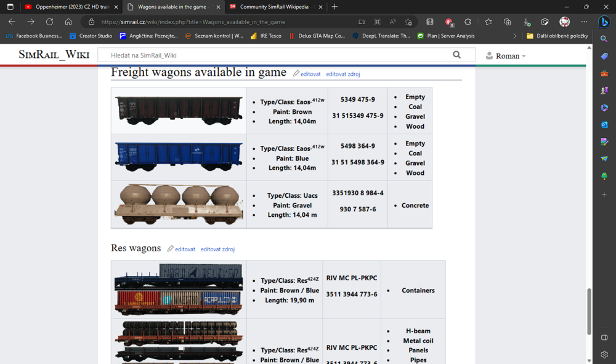Open the blue Eaos wagon photo
This screenshot has width=616, height=364.
coord(177,156)
